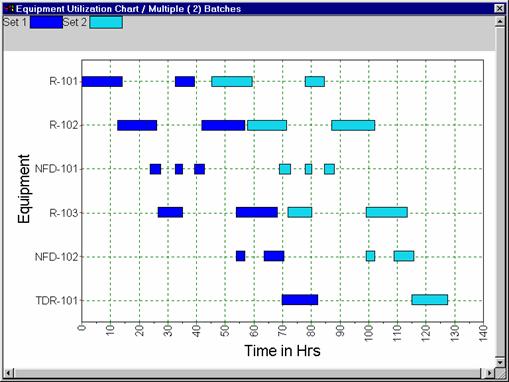The image size is (509, 382).
Task: Click the R-101 equipment label
Action: tap(63, 81)
